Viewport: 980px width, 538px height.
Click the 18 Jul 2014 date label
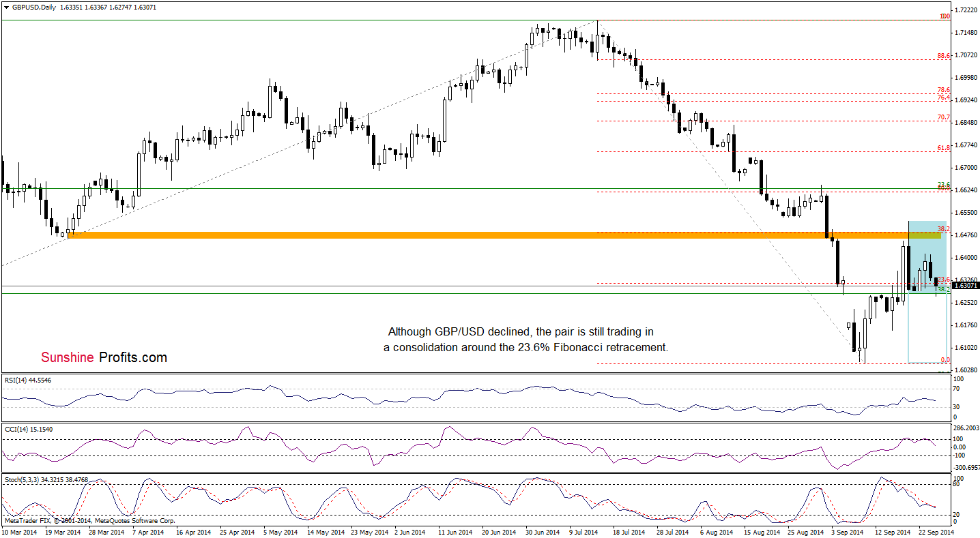629,530
